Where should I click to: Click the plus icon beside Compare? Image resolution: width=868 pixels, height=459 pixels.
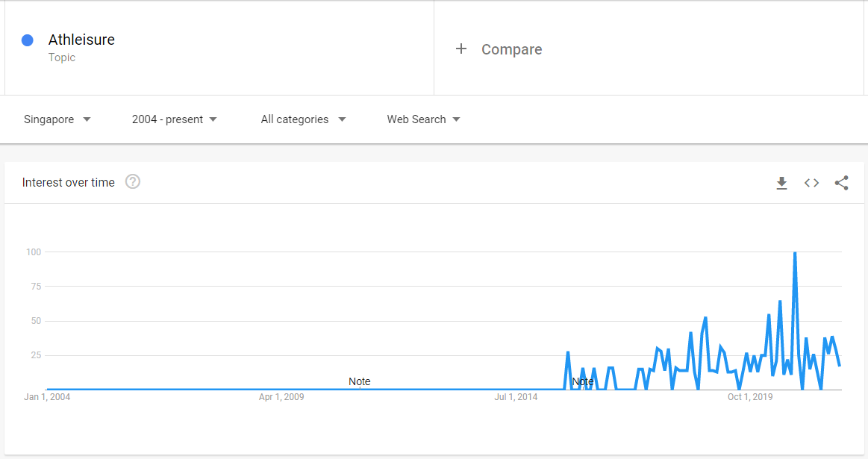tap(461, 49)
